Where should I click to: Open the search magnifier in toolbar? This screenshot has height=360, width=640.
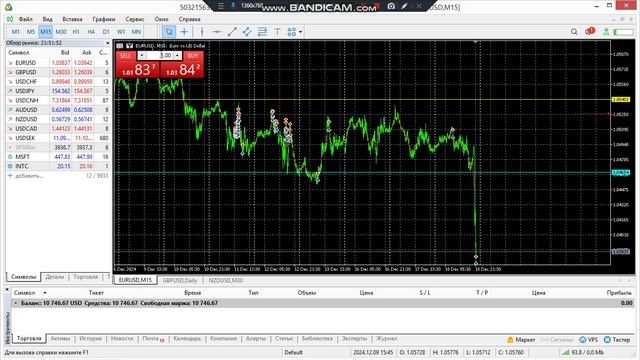point(574,31)
